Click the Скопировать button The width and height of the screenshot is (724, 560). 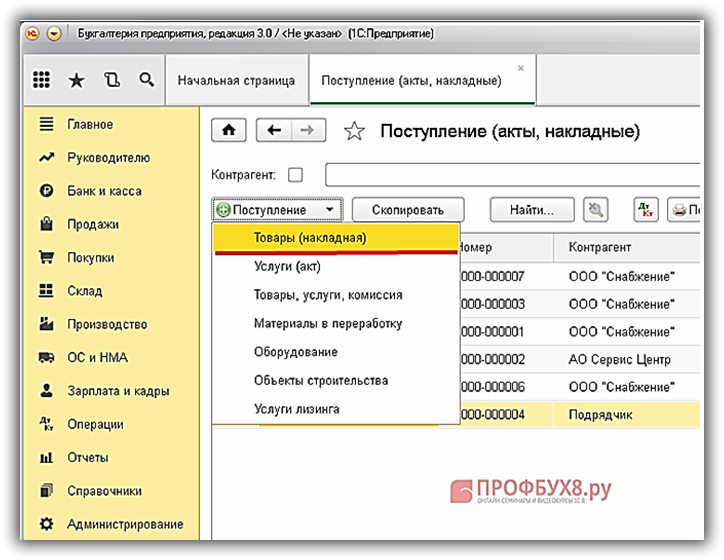tap(408, 210)
